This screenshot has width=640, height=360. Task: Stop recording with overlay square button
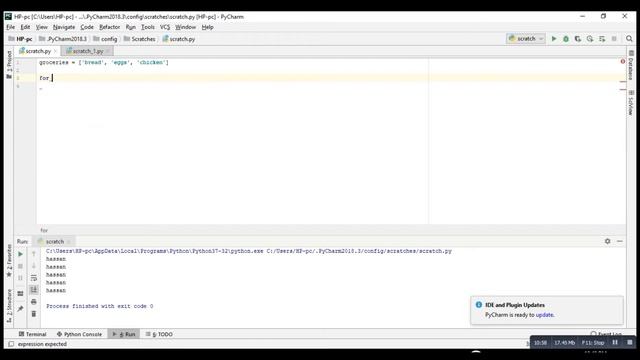629,342
